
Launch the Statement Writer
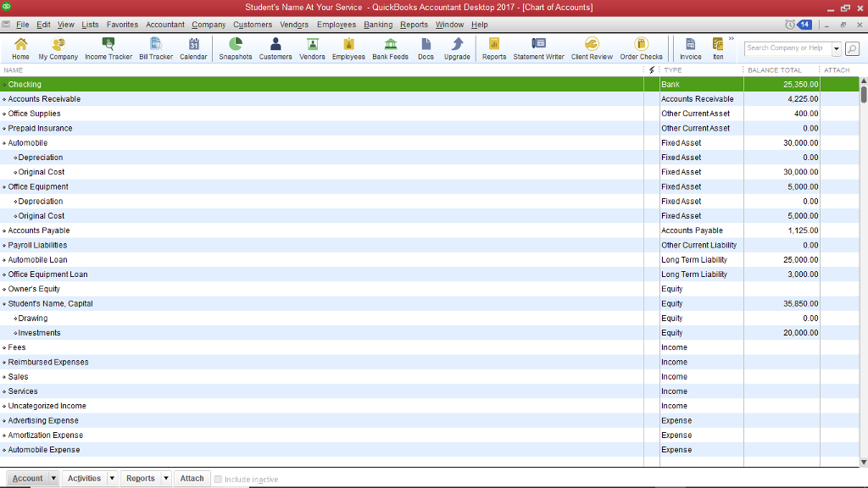pos(538,48)
